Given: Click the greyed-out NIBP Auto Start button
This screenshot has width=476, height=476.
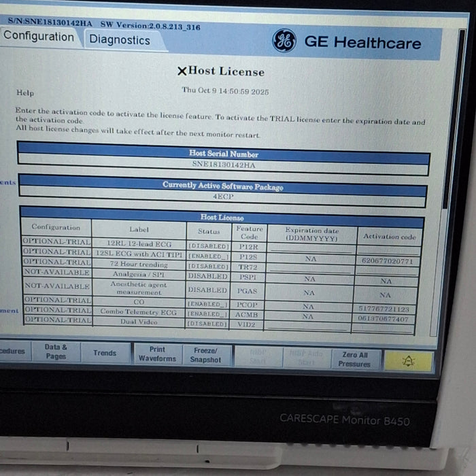Looking at the screenshot, I should pyautogui.click(x=306, y=358).
